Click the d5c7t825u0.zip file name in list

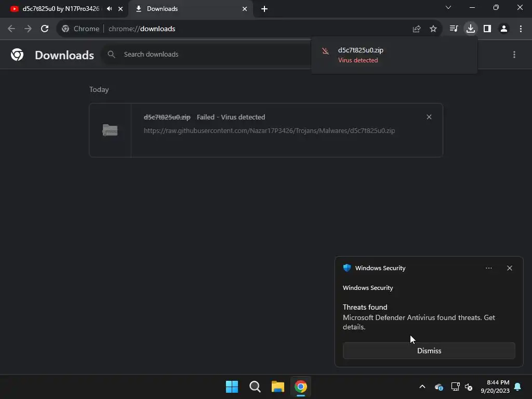click(x=167, y=117)
